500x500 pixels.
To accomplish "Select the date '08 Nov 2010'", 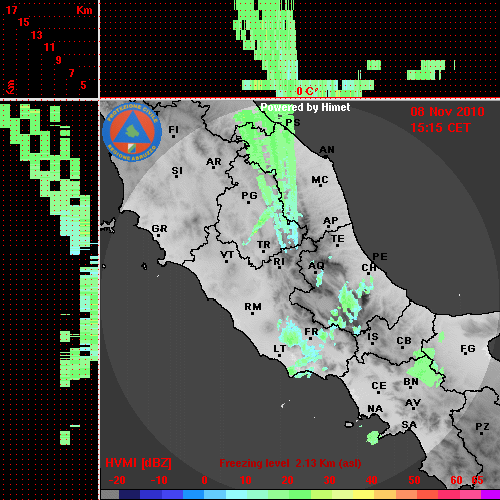I will pos(447,112).
